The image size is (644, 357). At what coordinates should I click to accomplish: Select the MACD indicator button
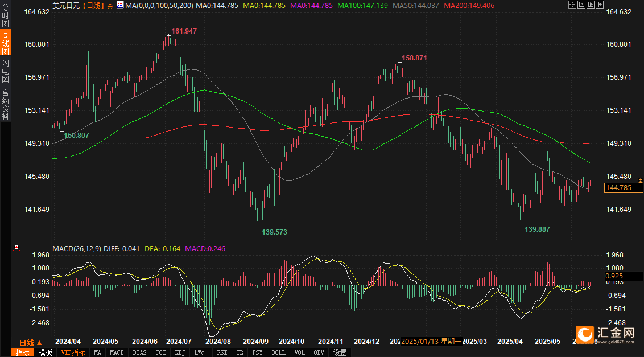(117, 352)
